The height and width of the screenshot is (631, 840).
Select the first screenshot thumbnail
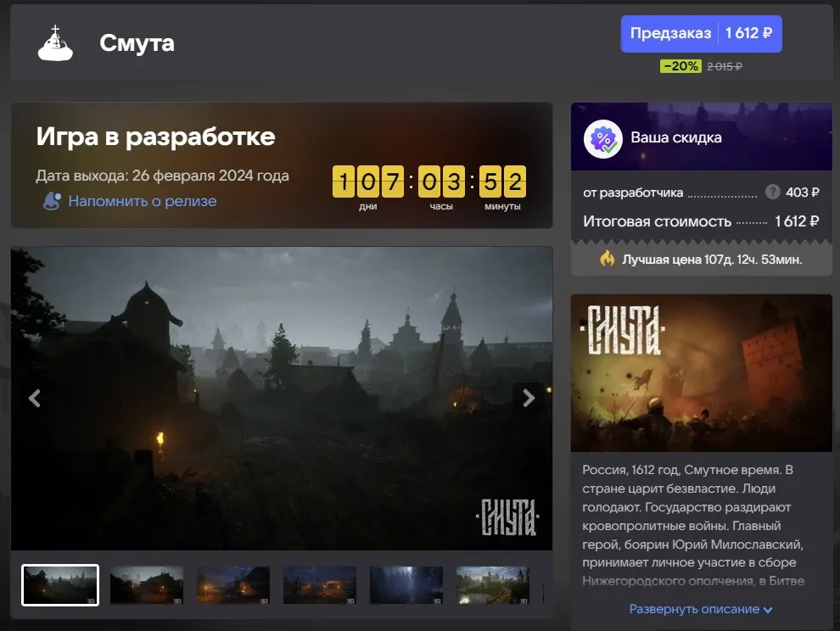[60, 585]
